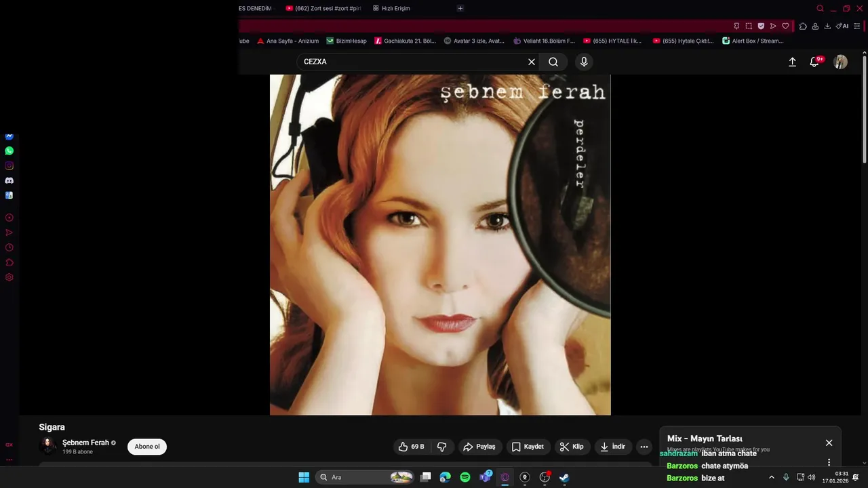
Task: Open the taskbar volume control
Action: click(x=811, y=477)
